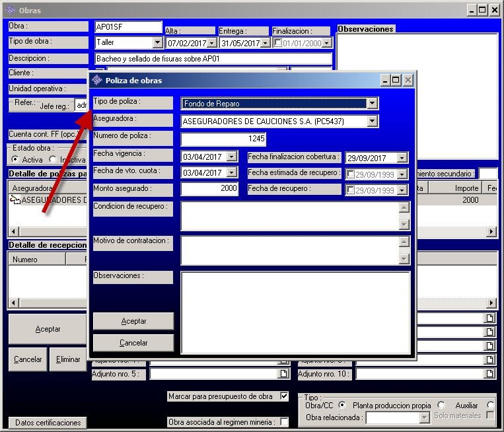Open the Fecha vigencia date picker
The height and width of the screenshot is (432, 504).
click(x=231, y=157)
